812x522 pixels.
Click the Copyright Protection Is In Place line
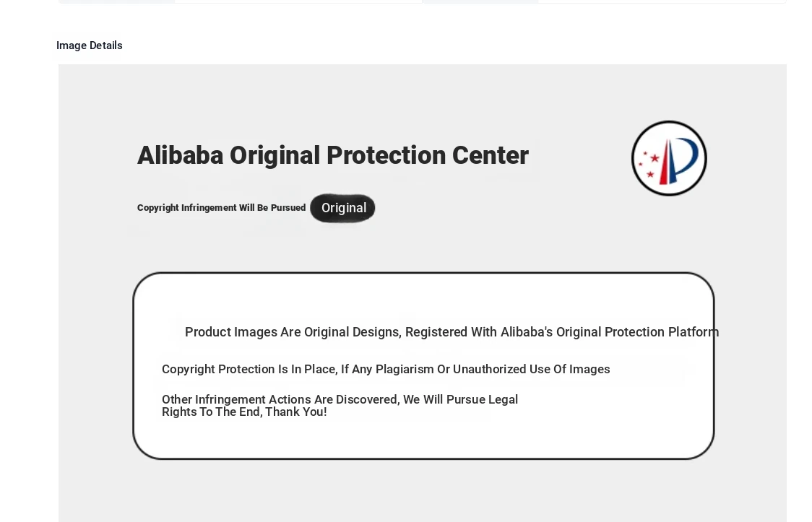386,370
